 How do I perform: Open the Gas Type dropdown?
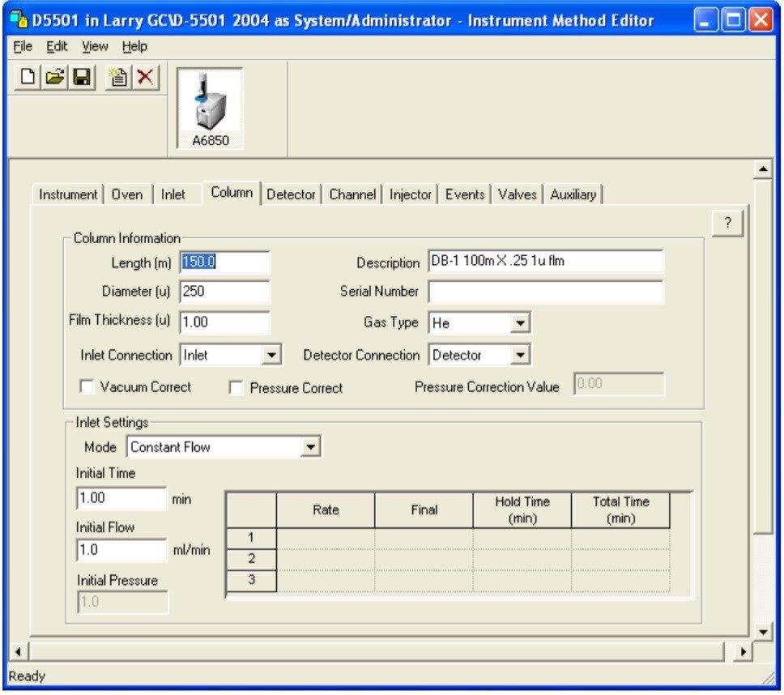(x=520, y=323)
